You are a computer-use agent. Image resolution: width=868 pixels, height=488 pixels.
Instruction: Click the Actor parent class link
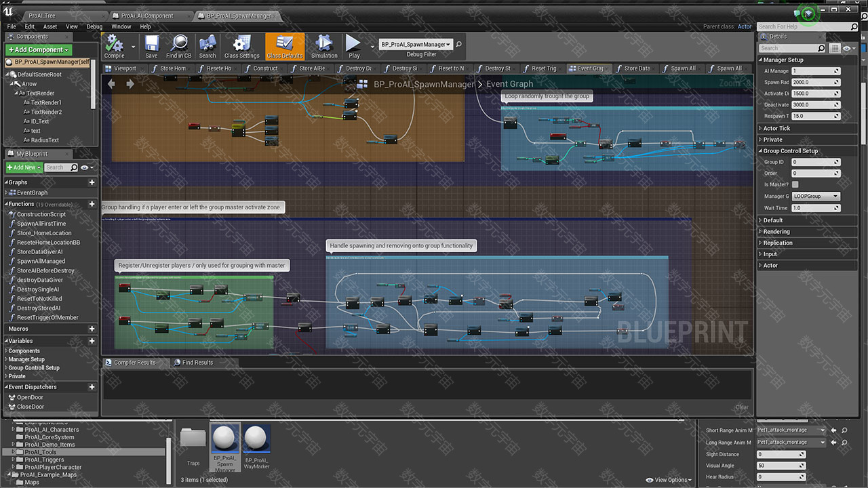(x=745, y=26)
